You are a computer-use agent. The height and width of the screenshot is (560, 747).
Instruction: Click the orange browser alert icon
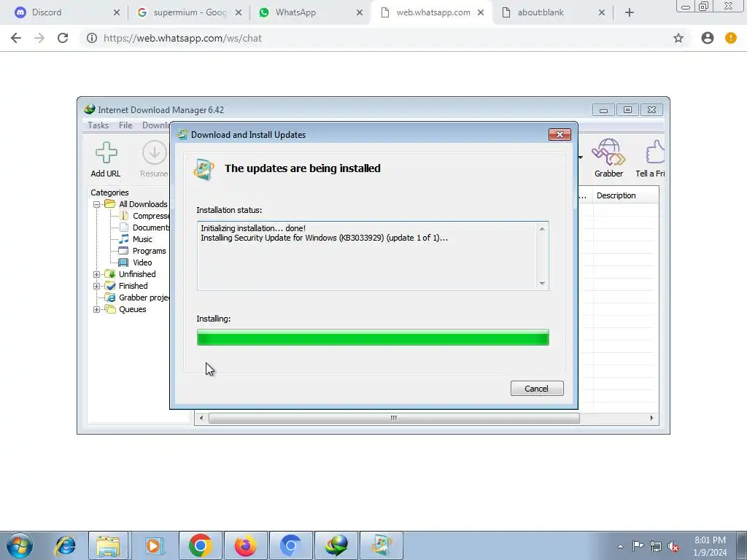click(x=731, y=38)
